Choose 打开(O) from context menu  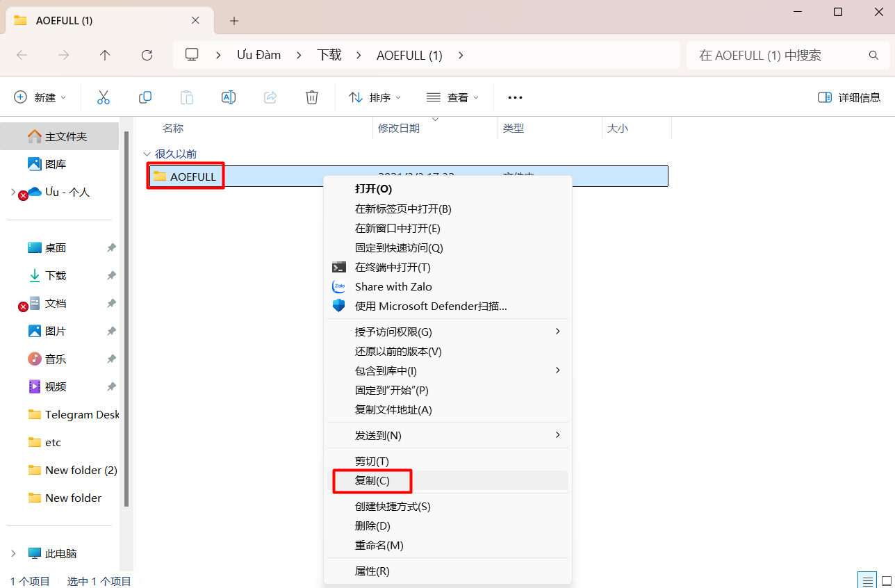pos(447,189)
